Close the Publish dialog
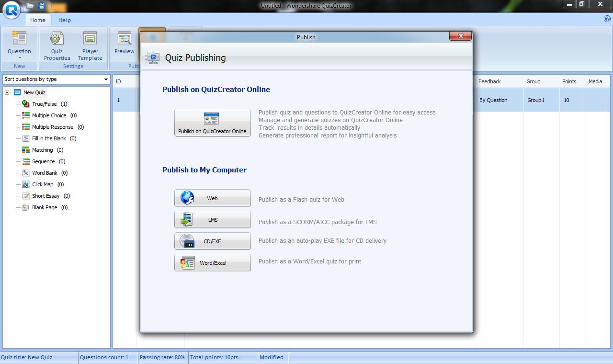 point(460,36)
